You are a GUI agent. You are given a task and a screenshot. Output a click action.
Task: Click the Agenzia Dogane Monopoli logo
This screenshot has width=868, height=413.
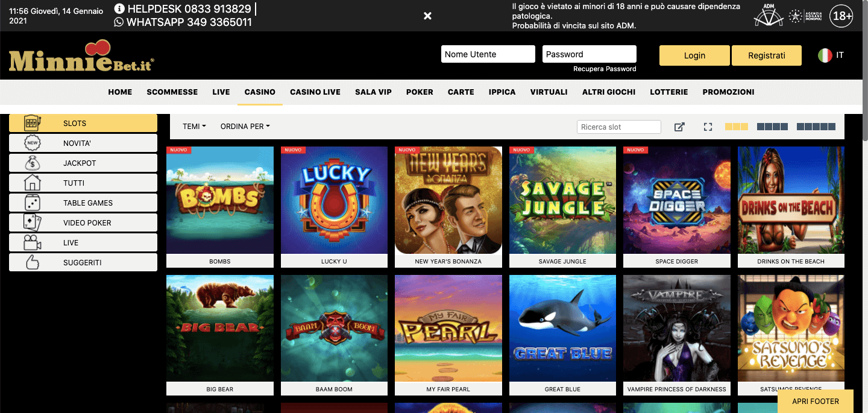[806, 16]
